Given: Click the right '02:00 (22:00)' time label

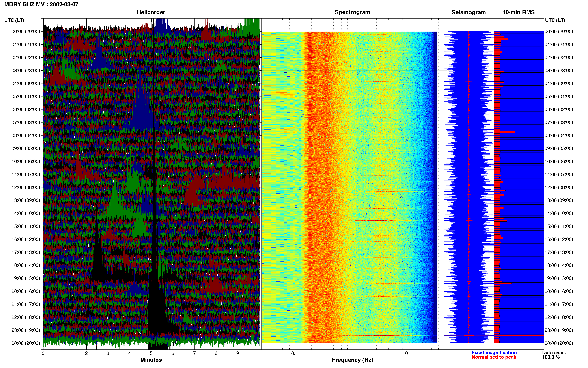Looking at the screenshot, I should coord(559,57).
